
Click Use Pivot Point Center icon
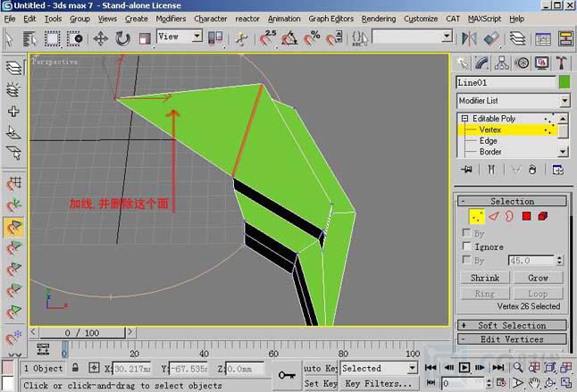215,38
